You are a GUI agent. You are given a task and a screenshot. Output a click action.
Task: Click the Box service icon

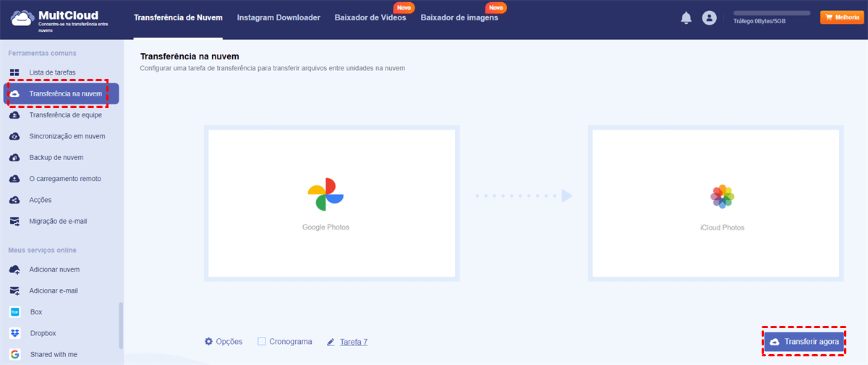coord(14,312)
